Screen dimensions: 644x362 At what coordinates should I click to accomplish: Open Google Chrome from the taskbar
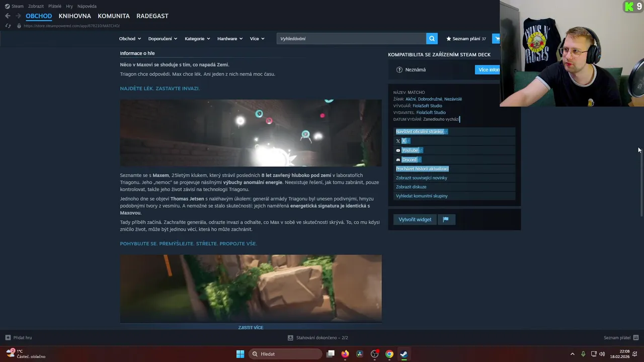tap(389, 354)
